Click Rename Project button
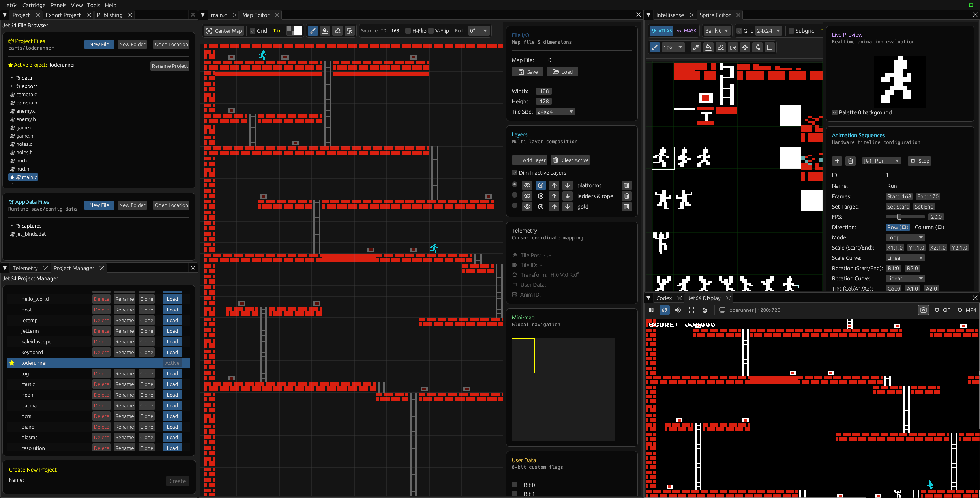980x498 pixels. [x=170, y=66]
